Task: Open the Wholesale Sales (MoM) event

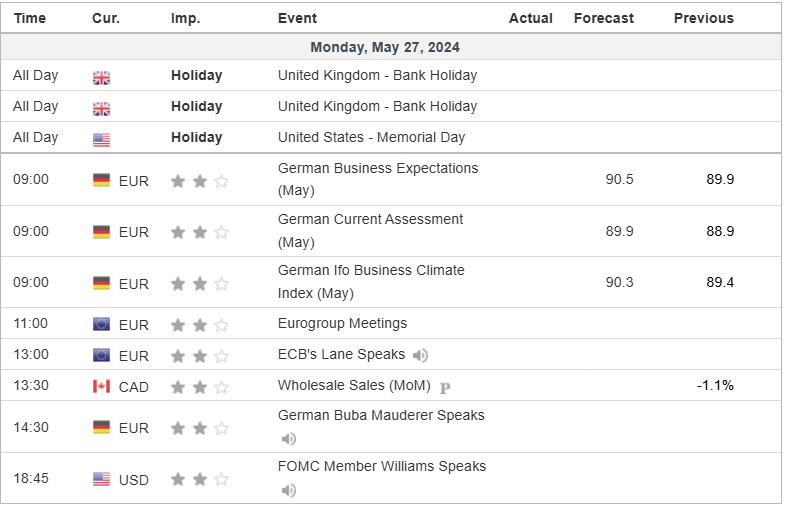Action: [354, 385]
